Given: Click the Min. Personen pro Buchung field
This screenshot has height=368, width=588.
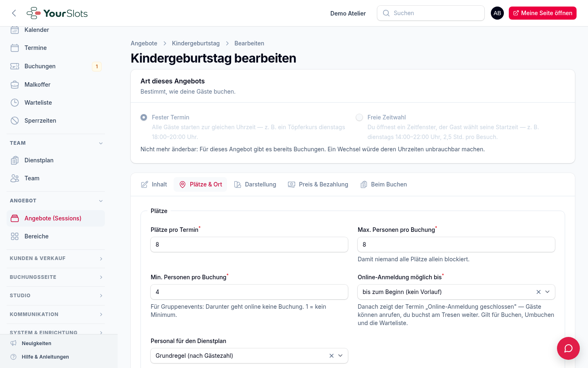Looking at the screenshot, I should [x=249, y=292].
